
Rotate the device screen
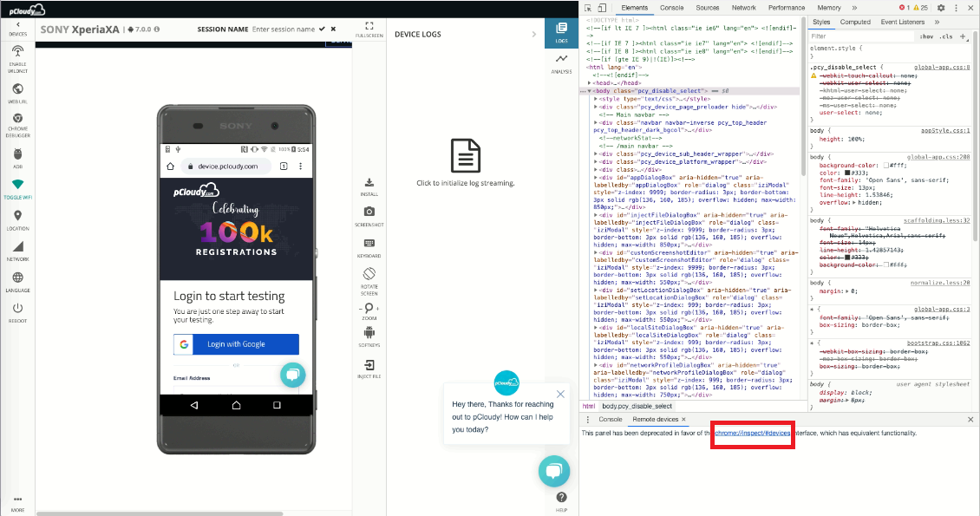click(x=369, y=281)
